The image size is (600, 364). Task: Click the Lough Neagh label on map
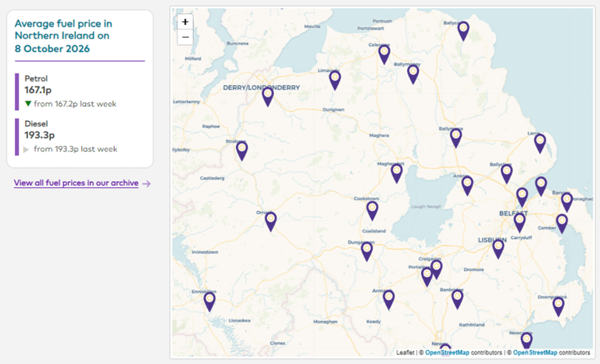click(427, 206)
